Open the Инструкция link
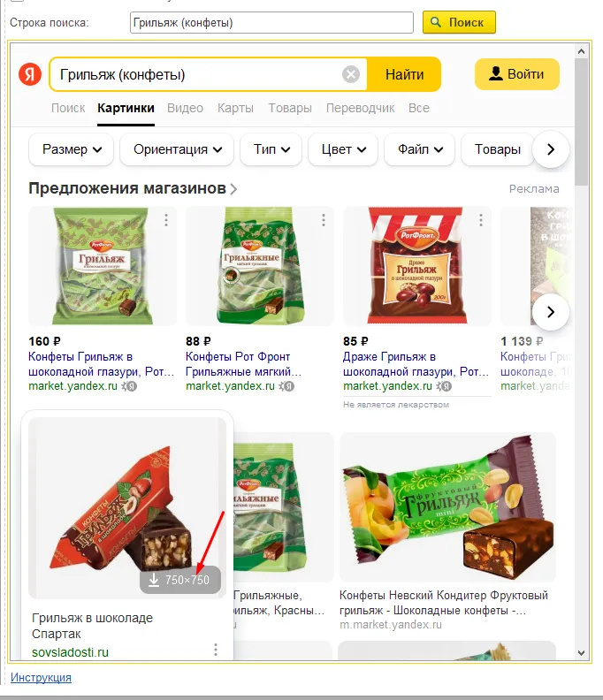The image size is (603, 700). [x=41, y=677]
